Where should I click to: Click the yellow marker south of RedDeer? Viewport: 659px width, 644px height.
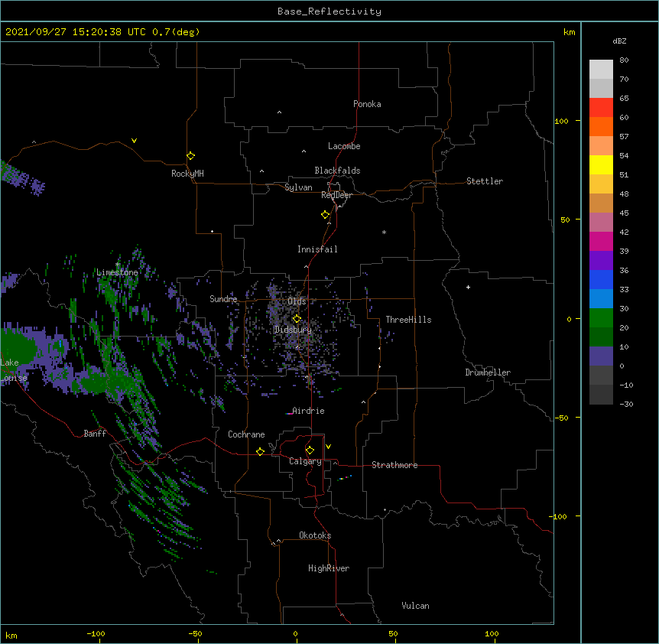[326, 215]
